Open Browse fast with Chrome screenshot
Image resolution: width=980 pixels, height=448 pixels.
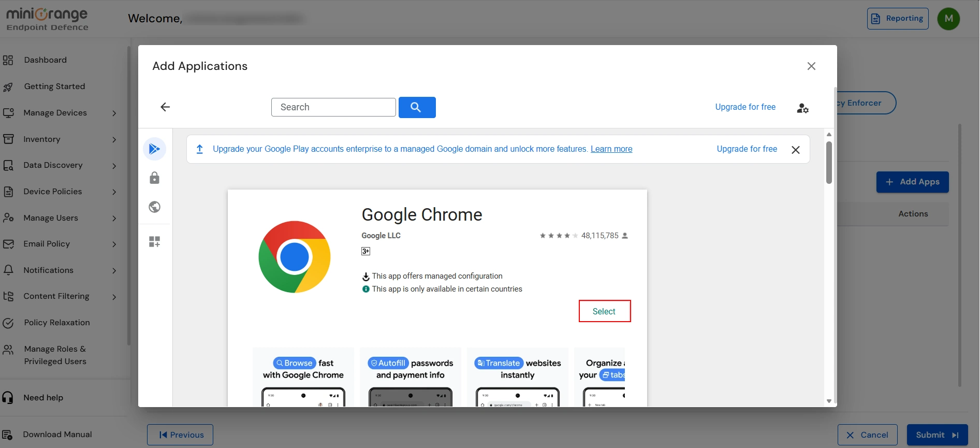303,377
